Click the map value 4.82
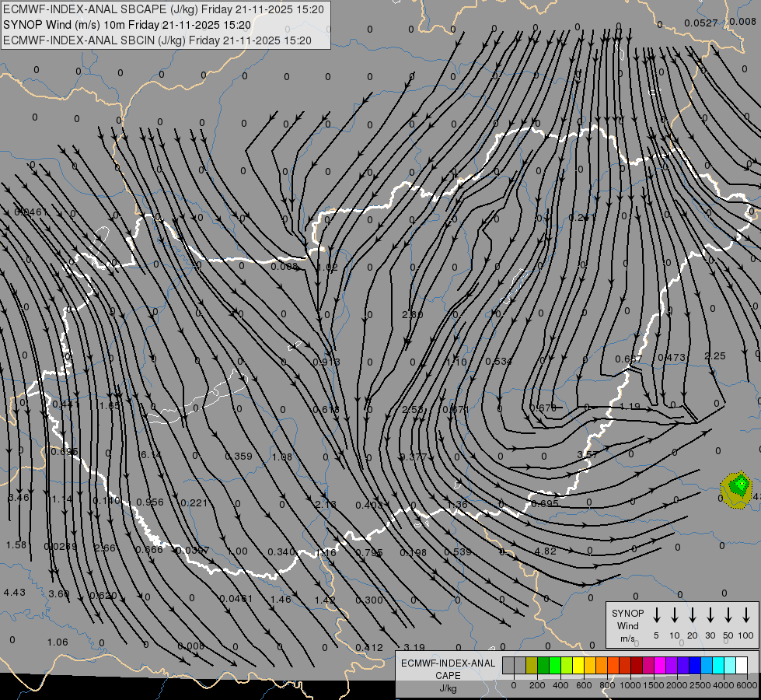This screenshot has height=700, width=761. [545, 551]
